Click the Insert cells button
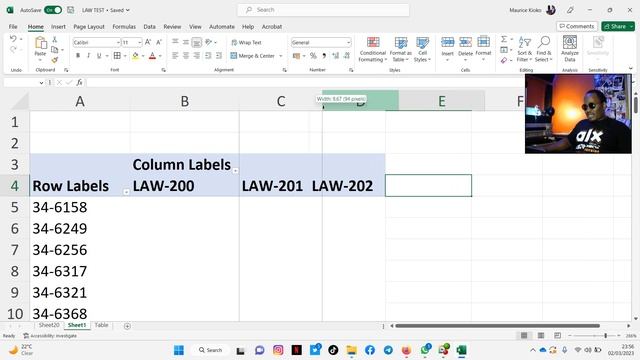Image resolution: width=640 pixels, height=360 pixels. pos(447,49)
